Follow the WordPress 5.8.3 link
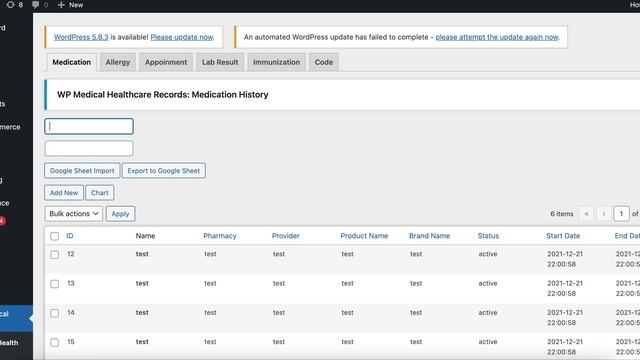This screenshot has height=360, width=640. 81,37
